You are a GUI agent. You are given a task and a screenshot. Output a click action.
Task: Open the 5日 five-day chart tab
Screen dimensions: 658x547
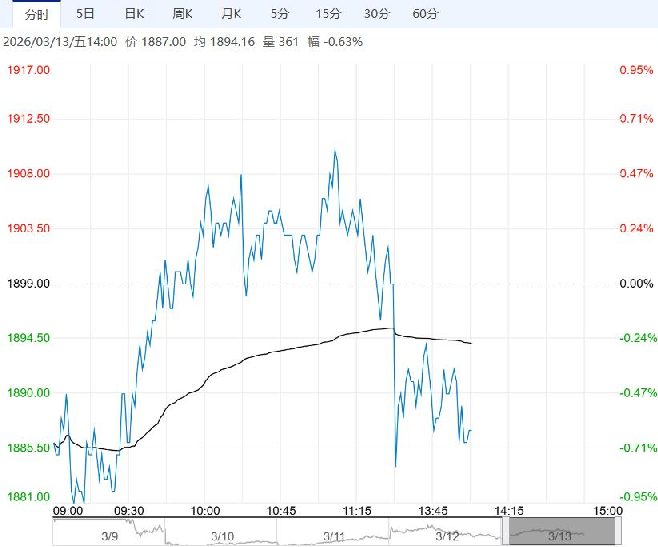click(x=86, y=13)
